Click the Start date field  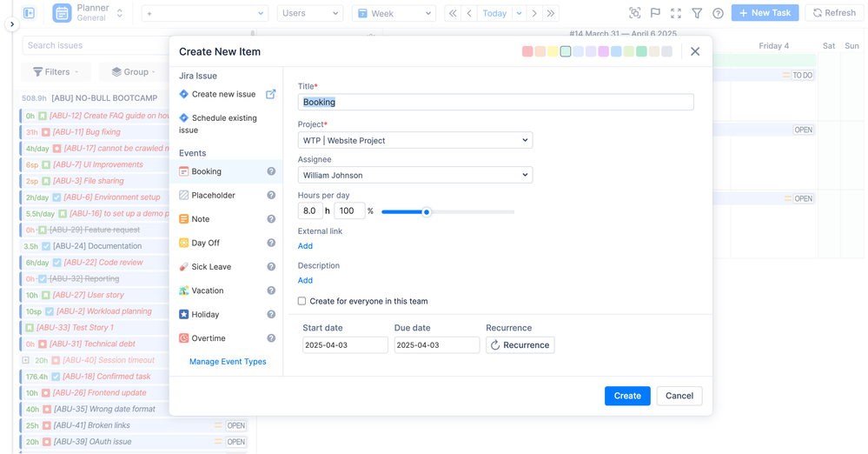pyautogui.click(x=345, y=344)
